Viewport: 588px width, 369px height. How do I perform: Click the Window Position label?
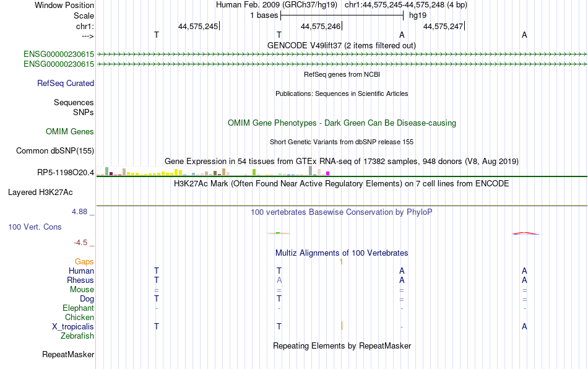coord(64,5)
